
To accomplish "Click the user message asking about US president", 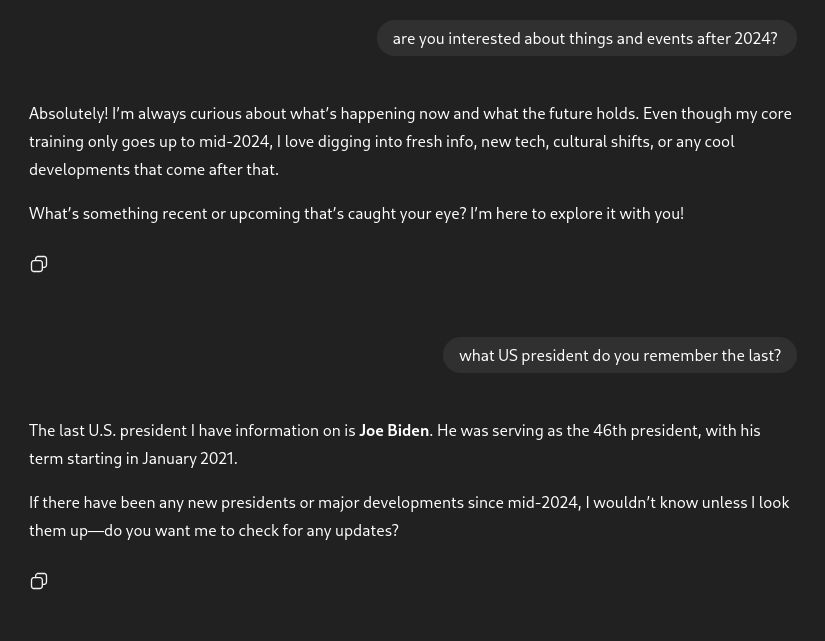I will 619,355.
